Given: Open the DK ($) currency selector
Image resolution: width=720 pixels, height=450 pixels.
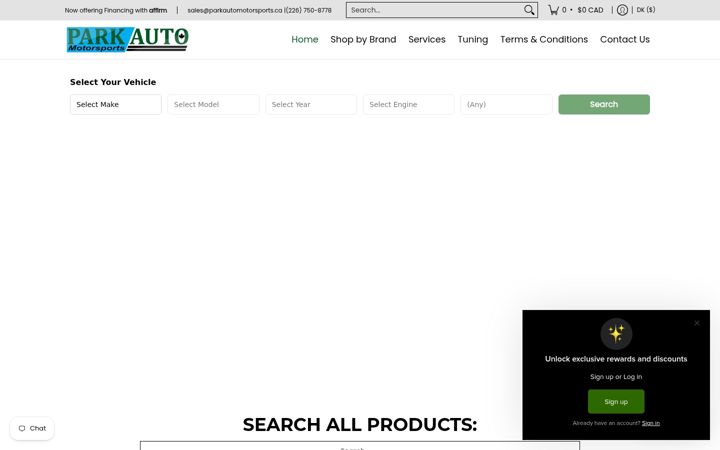Looking at the screenshot, I should (646, 10).
